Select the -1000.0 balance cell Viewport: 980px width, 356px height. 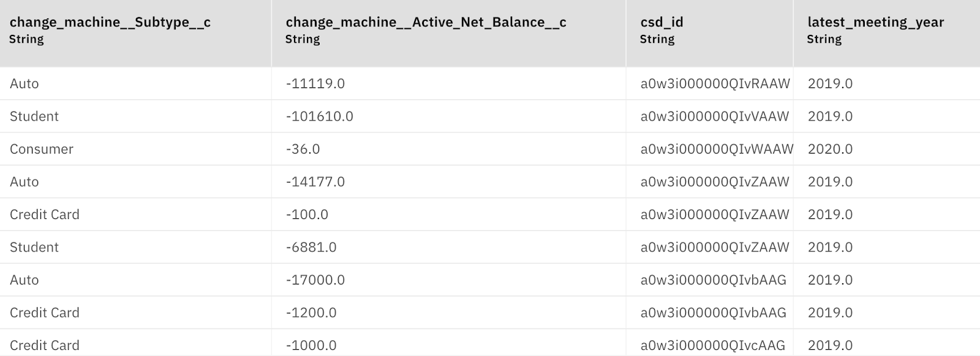[311, 345]
